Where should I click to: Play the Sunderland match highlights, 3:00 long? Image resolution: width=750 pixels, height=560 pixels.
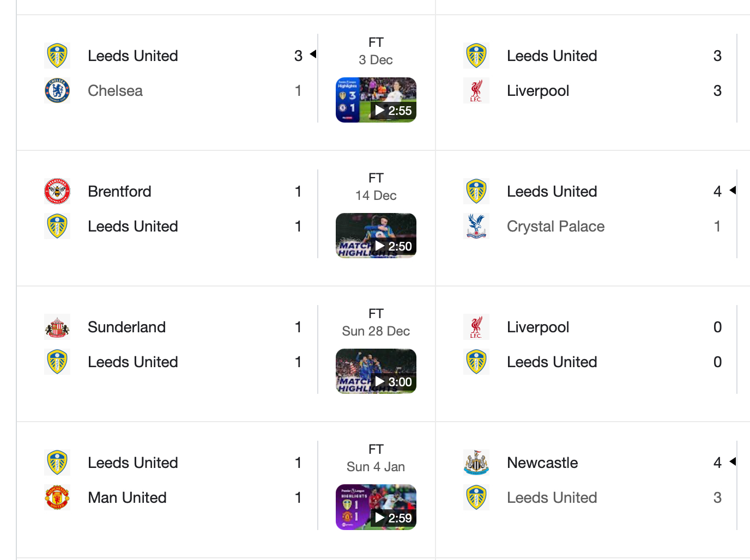[x=376, y=372]
